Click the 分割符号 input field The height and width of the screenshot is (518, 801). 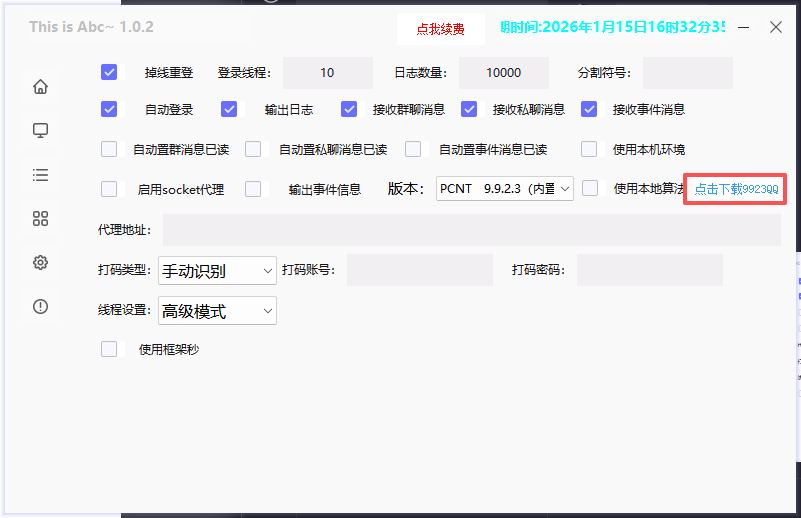click(x=688, y=73)
